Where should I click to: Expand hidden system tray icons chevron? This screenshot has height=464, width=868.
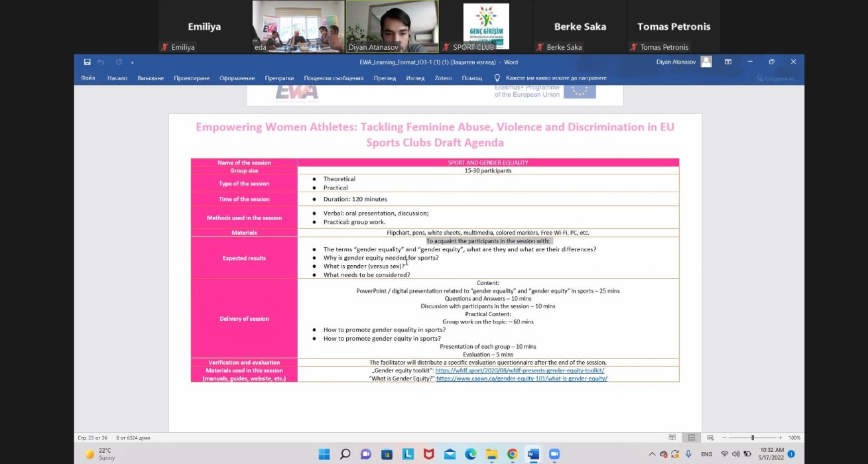click(652, 454)
